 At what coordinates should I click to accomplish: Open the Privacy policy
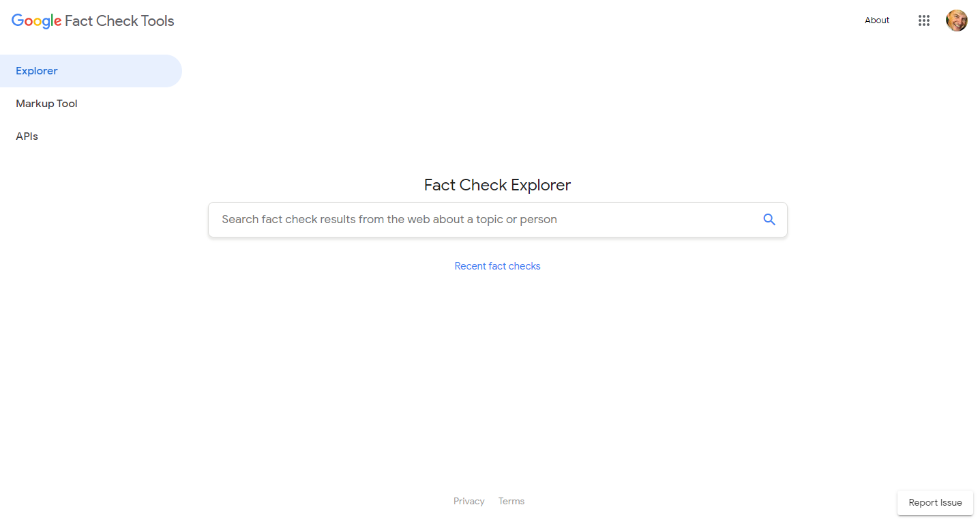pos(469,501)
